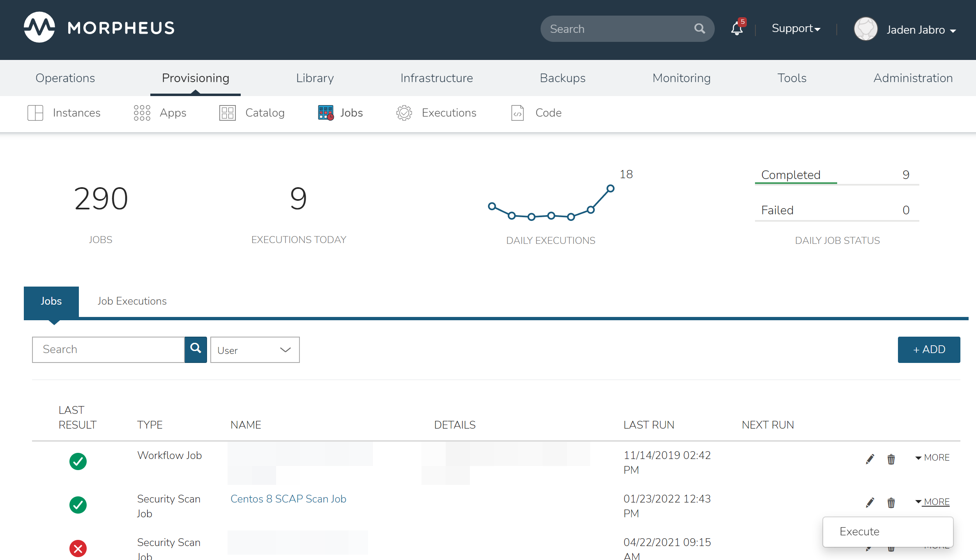Open Instances section icon
Viewport: 976px width, 560px height.
(x=35, y=112)
